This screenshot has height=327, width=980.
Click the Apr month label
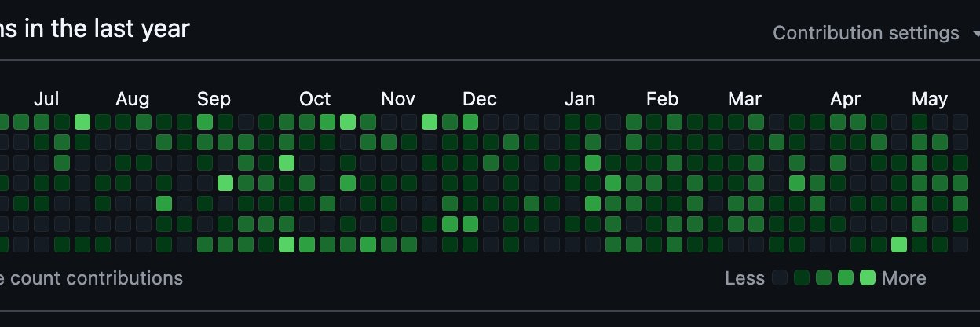846,100
